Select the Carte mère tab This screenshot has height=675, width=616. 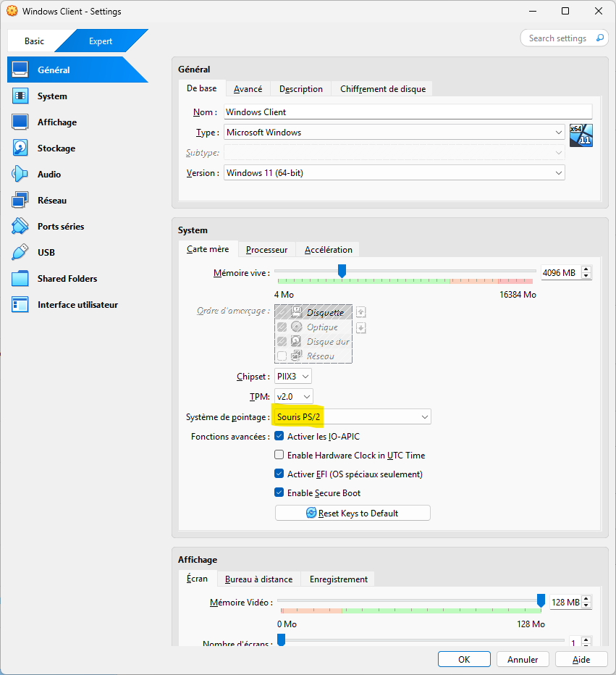pos(208,249)
